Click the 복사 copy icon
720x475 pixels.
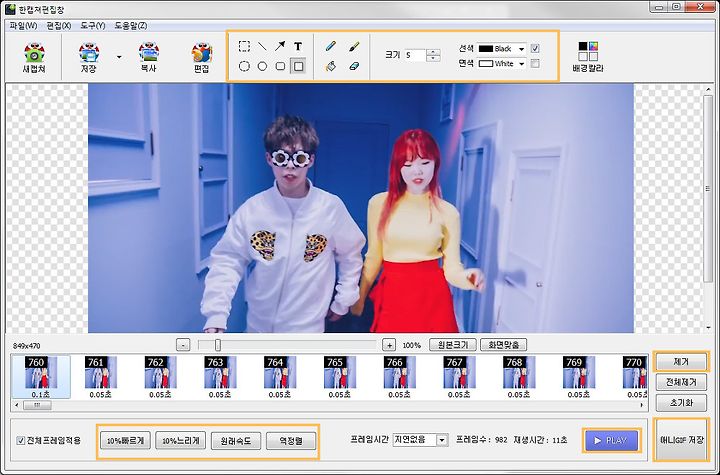click(148, 57)
